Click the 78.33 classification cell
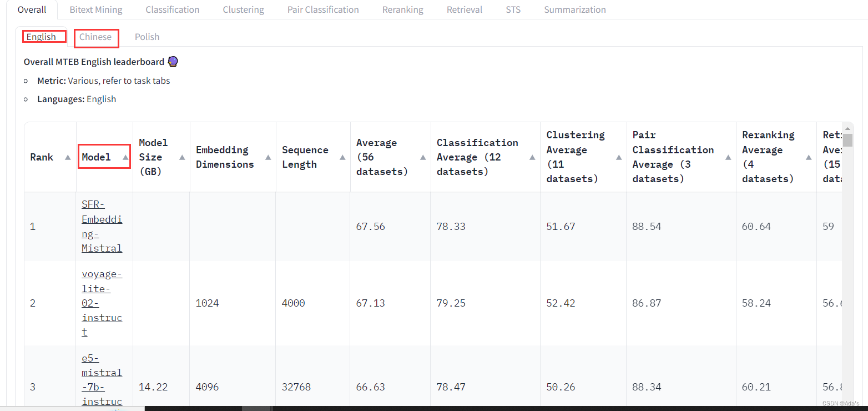 (451, 227)
